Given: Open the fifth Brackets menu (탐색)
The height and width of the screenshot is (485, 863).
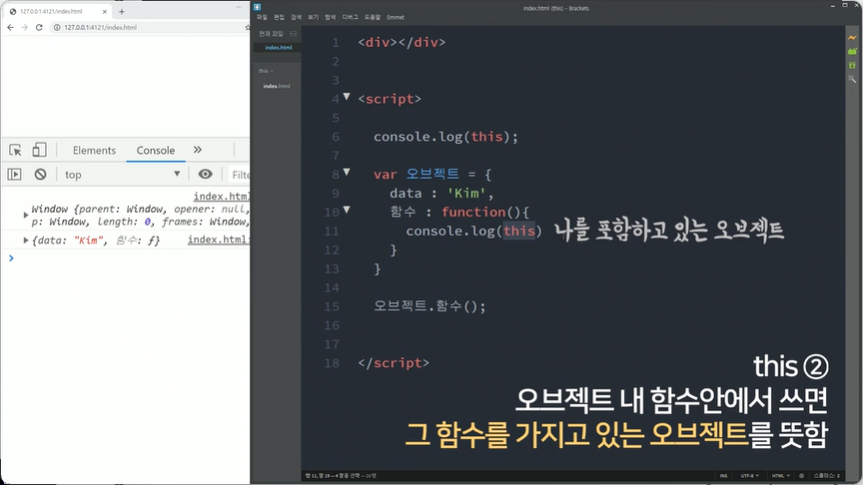Looking at the screenshot, I should (330, 18).
